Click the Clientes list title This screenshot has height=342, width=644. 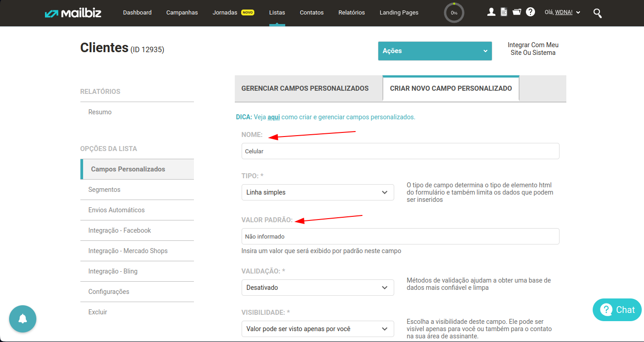pos(104,48)
